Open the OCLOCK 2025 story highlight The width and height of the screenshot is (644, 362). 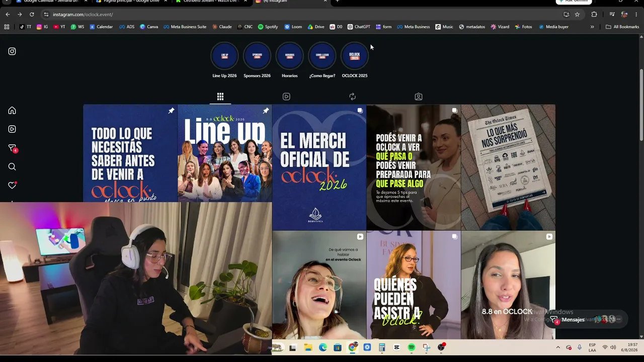[355, 56]
